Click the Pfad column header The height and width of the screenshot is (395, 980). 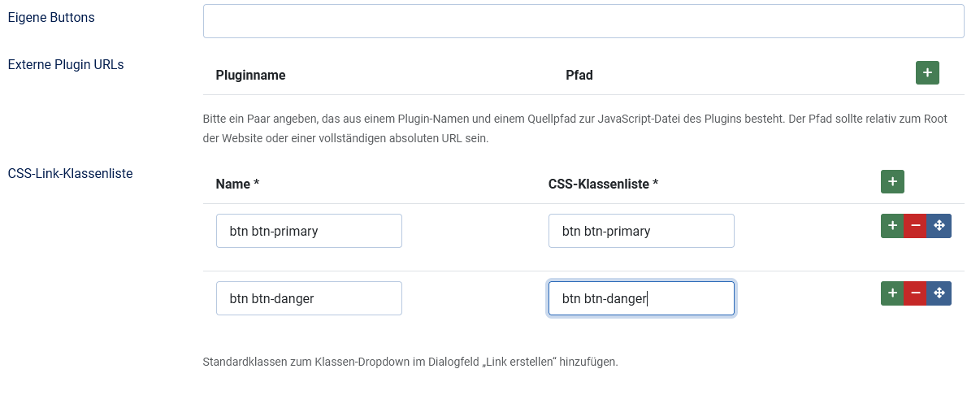click(x=579, y=76)
